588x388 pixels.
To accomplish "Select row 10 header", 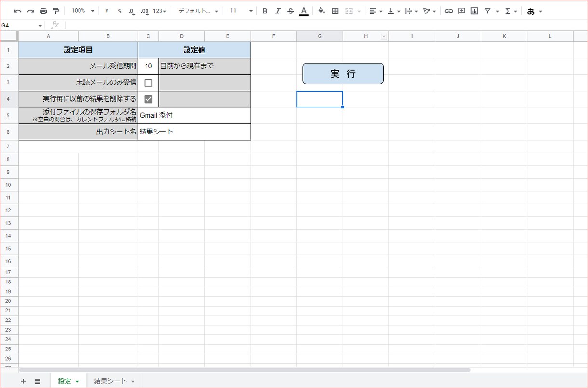I will click(9, 185).
